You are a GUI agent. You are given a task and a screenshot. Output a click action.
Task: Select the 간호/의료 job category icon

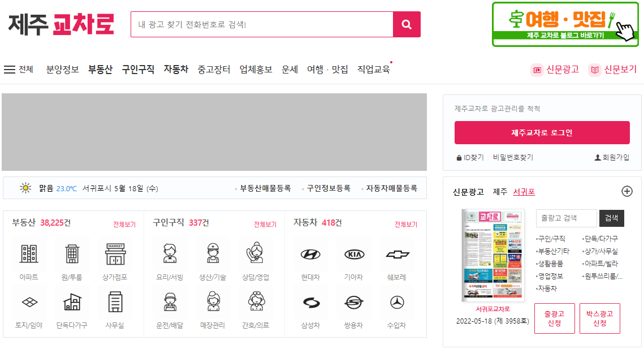pyautogui.click(x=257, y=301)
